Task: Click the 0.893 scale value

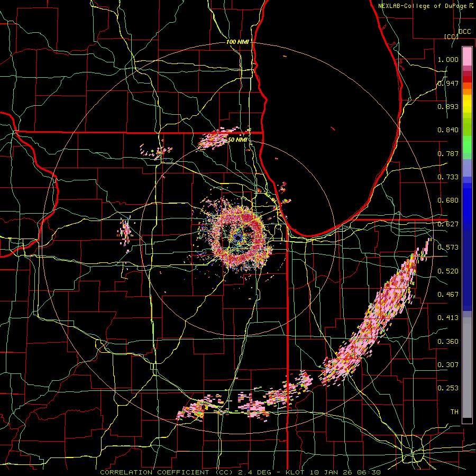Action: (448, 106)
